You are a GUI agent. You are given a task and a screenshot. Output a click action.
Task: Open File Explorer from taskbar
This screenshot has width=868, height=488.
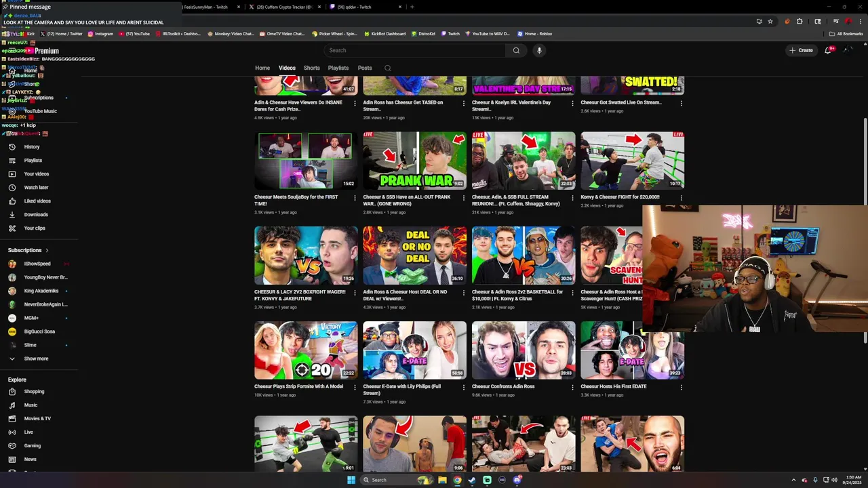pos(442,480)
